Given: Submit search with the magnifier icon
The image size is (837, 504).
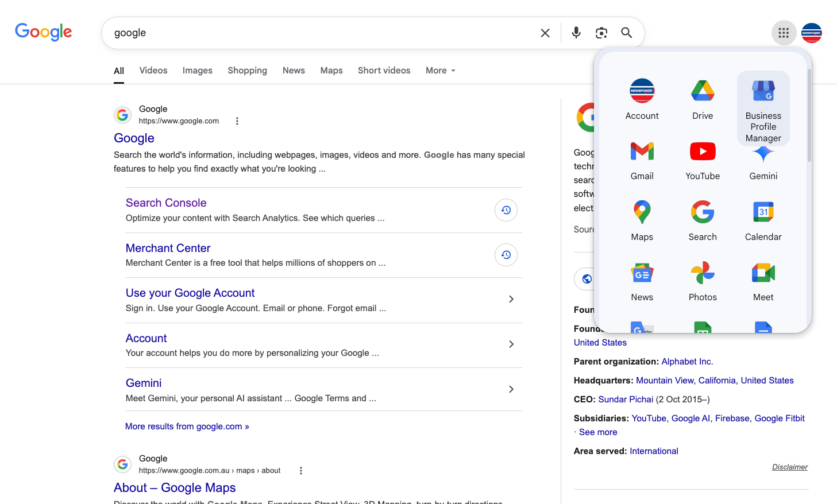Looking at the screenshot, I should click(x=627, y=33).
